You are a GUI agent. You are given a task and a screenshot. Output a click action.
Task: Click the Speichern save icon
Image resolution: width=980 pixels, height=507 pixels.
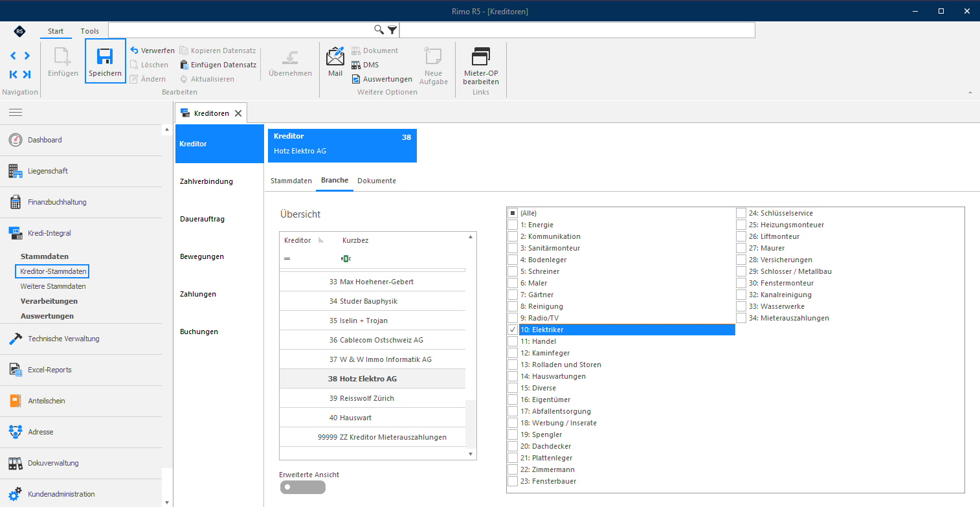[105, 56]
